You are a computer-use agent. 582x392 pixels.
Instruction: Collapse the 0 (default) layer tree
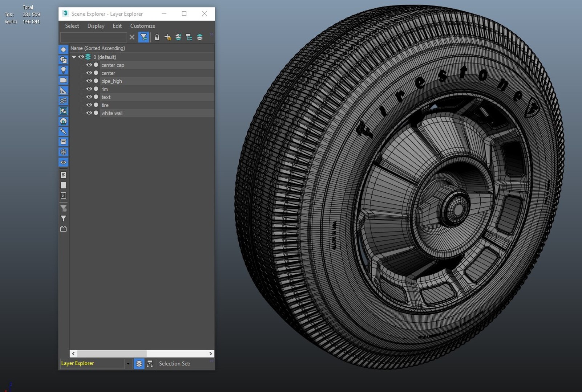point(74,57)
